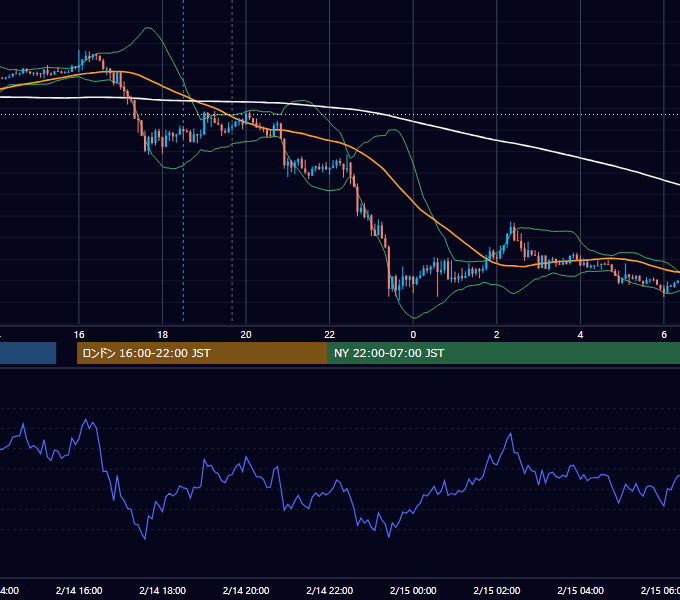Screen dimensions: 680x600
Task: Click the 2/14 16:00 date label
Action: click(x=79, y=590)
